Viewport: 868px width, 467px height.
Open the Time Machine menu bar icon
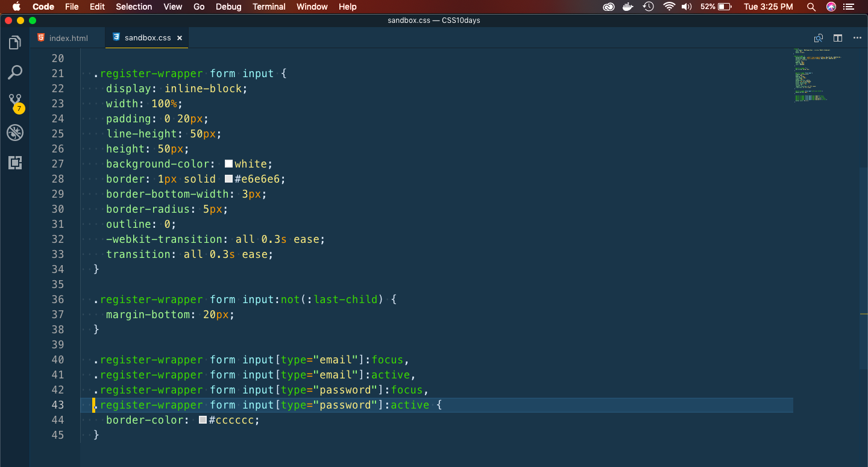tap(648, 7)
